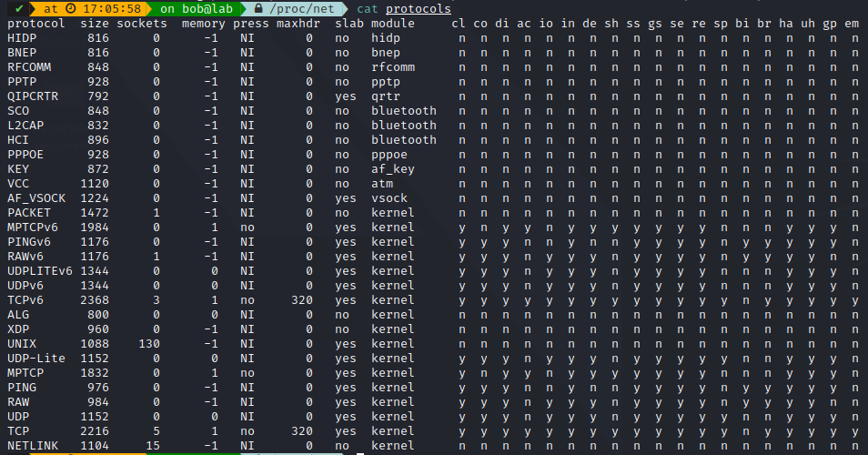Click the bob@lab prompt segment
Screen dimensions: 868x455
tap(207, 9)
